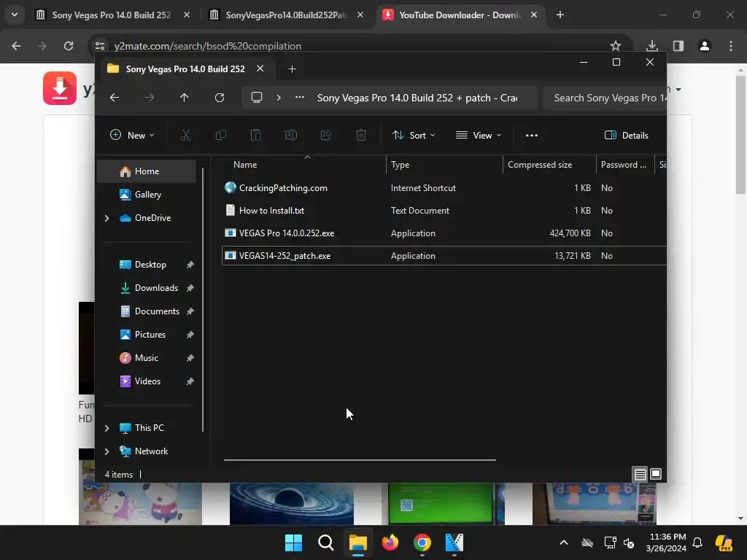The height and width of the screenshot is (560, 747).
Task: Expand This PC tree node
Action: [107, 428]
